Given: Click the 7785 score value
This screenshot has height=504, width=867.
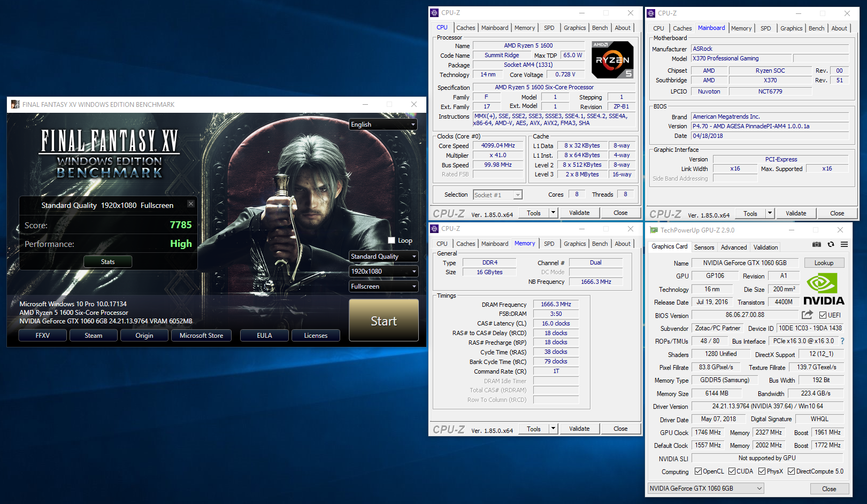Looking at the screenshot, I should 181,225.
